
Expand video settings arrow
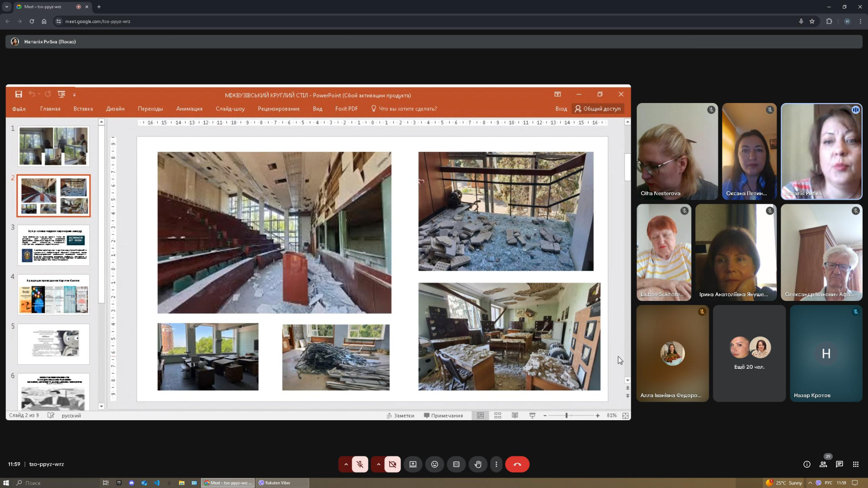pos(378,464)
